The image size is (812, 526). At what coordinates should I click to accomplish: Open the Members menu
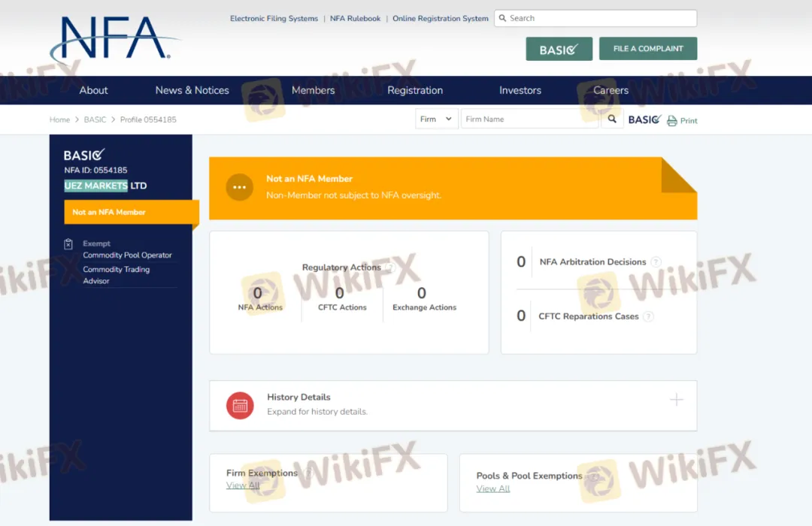point(314,90)
